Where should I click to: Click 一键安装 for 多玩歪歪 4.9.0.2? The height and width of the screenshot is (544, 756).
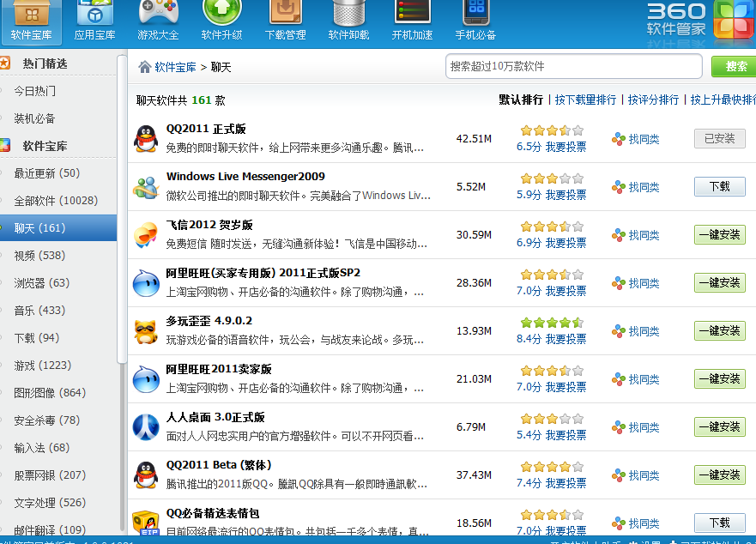[x=720, y=331]
